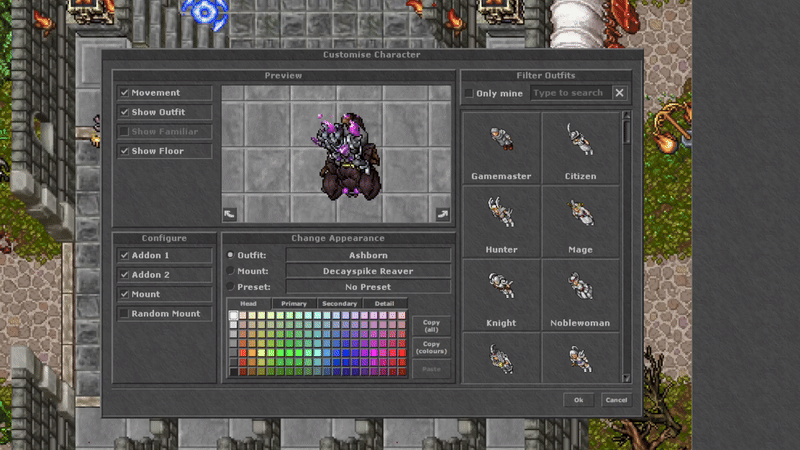Pick the black colour swatch
800x450 pixels.
[233, 372]
